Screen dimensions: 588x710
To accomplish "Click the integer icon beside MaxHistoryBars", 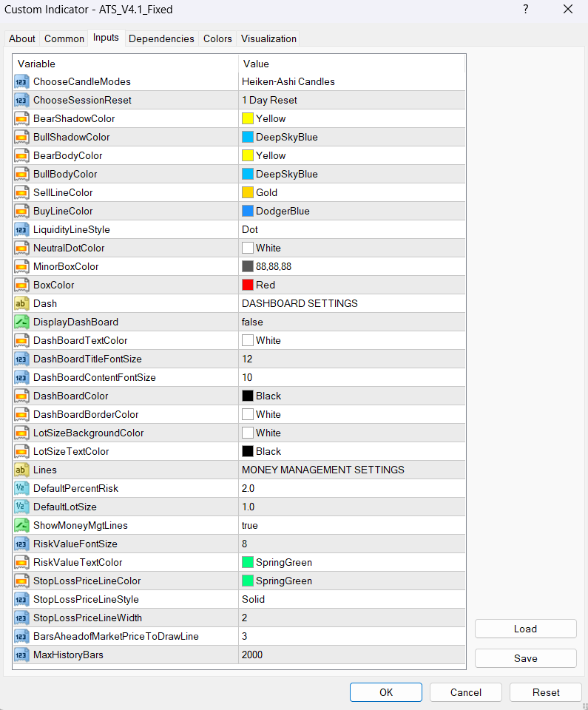I will pyautogui.click(x=21, y=655).
